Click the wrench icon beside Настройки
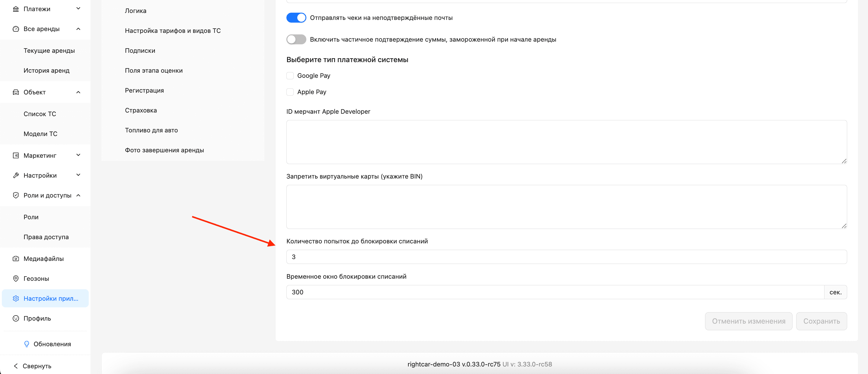868x374 pixels. tap(15, 175)
